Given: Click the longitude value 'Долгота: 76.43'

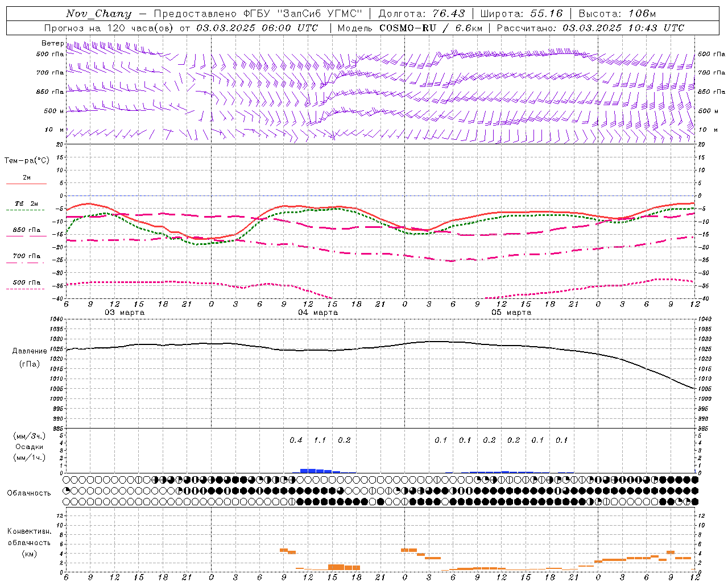Looking at the screenshot, I should coord(421,14).
